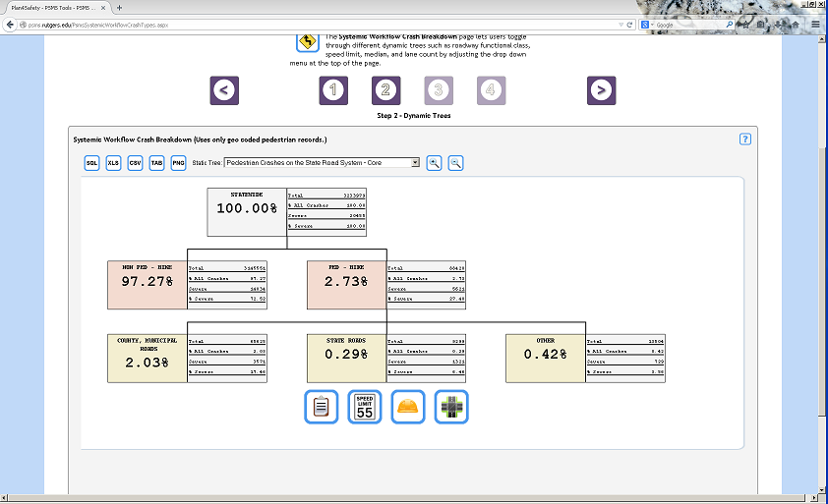The height and width of the screenshot is (504, 828).
Task: Open the Static Tree dropdown
Action: [x=322, y=162]
